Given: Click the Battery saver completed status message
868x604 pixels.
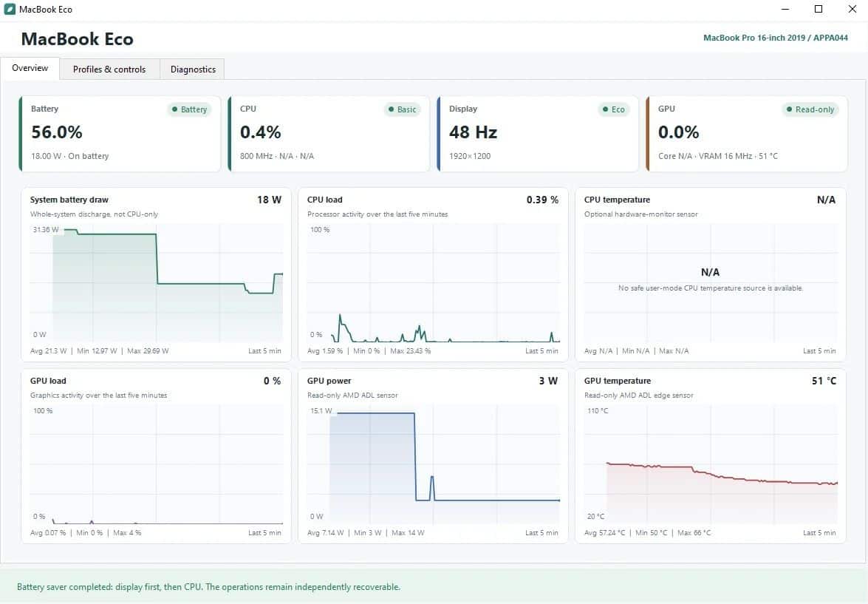Looking at the screenshot, I should click(x=209, y=587).
